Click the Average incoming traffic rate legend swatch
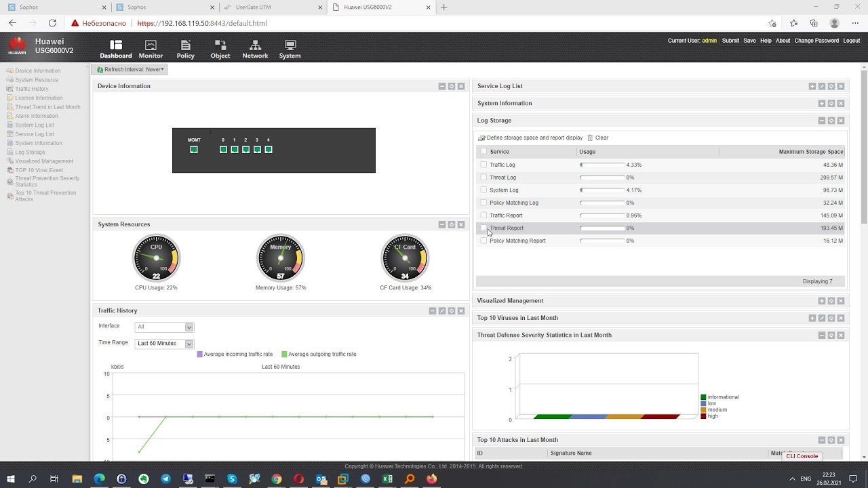This screenshot has width=868, height=488. pos(199,354)
